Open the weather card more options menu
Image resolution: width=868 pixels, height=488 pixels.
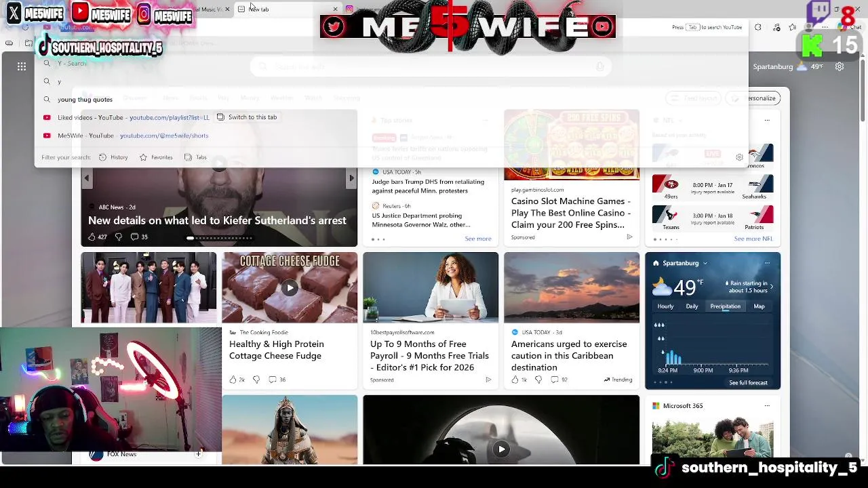pos(767,263)
